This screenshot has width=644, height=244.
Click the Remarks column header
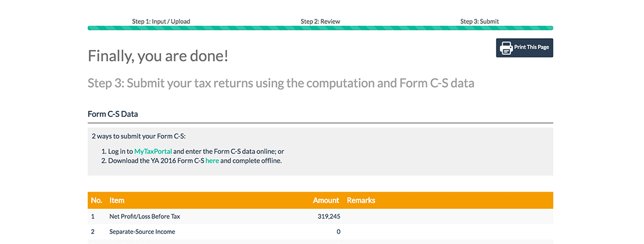point(361,200)
